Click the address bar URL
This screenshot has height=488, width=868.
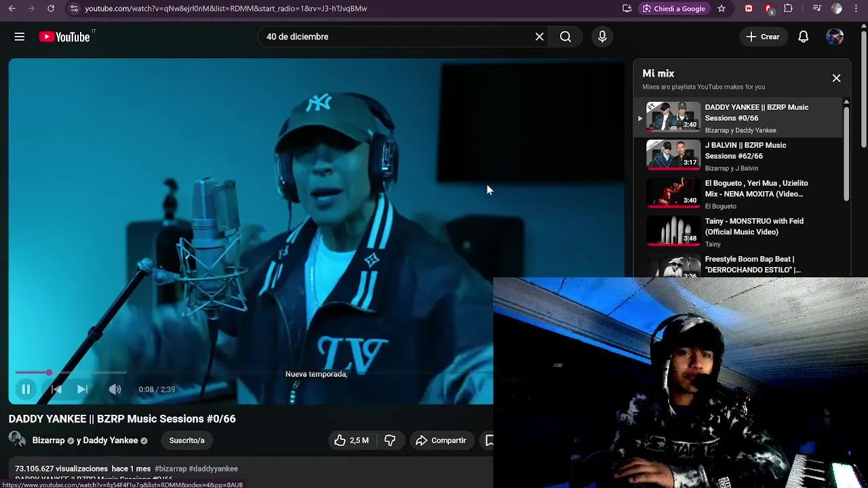[226, 9]
